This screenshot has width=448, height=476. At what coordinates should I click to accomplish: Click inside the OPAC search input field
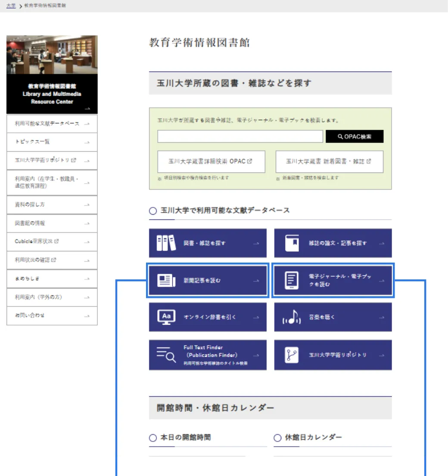click(x=240, y=136)
